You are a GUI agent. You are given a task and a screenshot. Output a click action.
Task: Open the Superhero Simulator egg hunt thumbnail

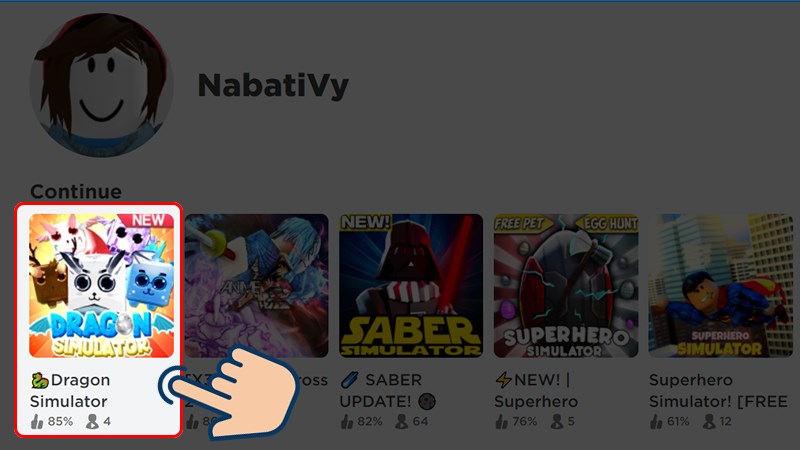pos(566,285)
